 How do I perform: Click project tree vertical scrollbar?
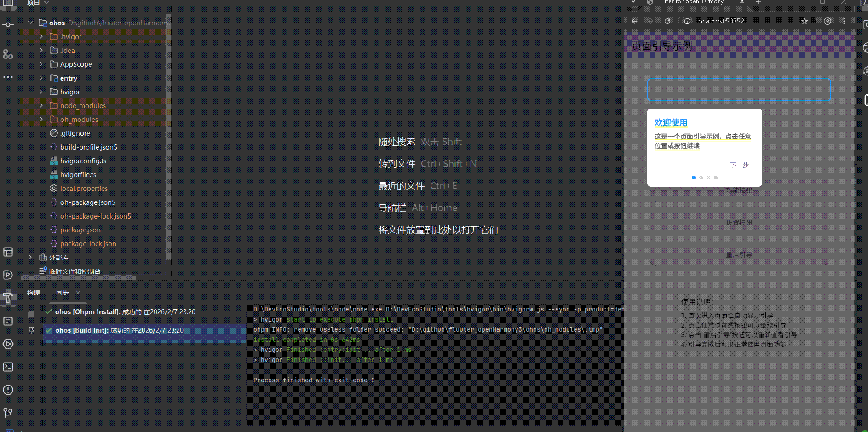(168, 138)
